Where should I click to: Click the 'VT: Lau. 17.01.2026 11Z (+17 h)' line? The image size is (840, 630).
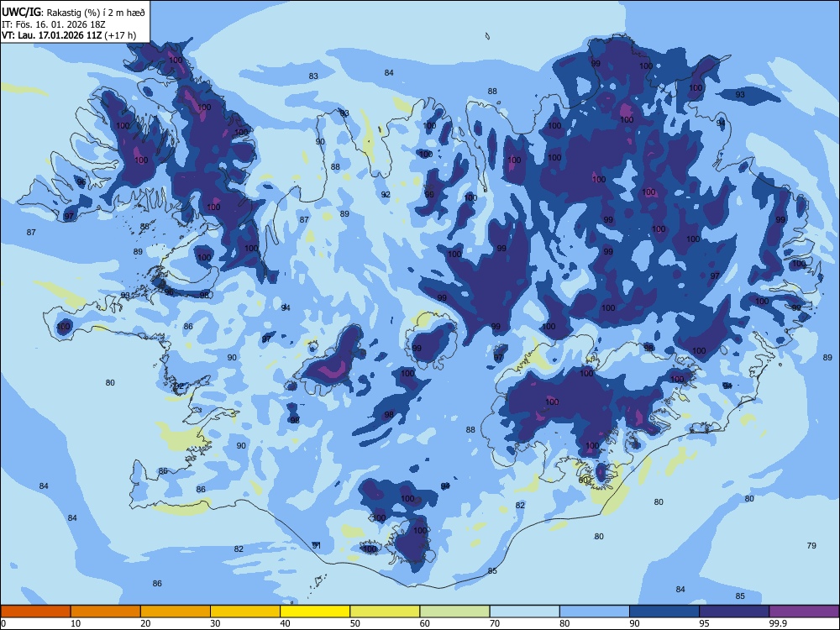[x=69, y=36]
